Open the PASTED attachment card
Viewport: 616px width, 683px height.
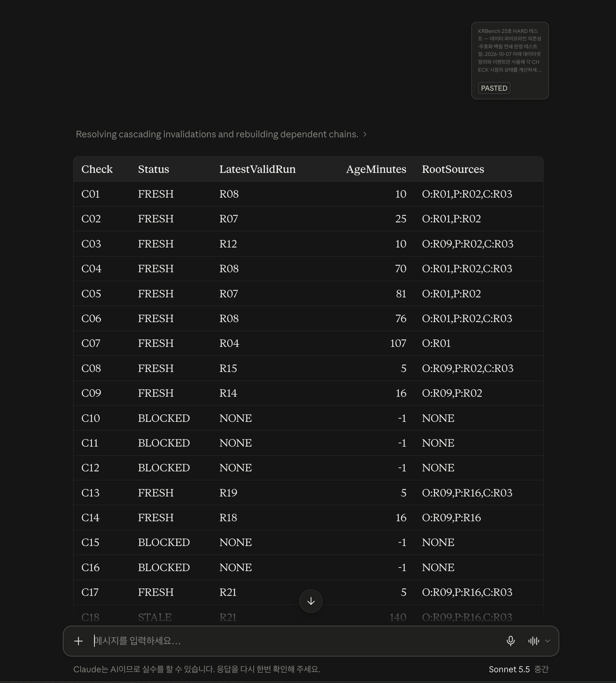(x=510, y=60)
